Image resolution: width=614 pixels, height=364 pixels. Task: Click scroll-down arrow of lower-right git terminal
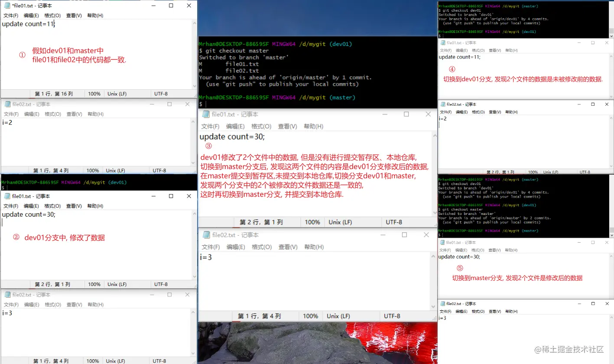click(x=611, y=235)
